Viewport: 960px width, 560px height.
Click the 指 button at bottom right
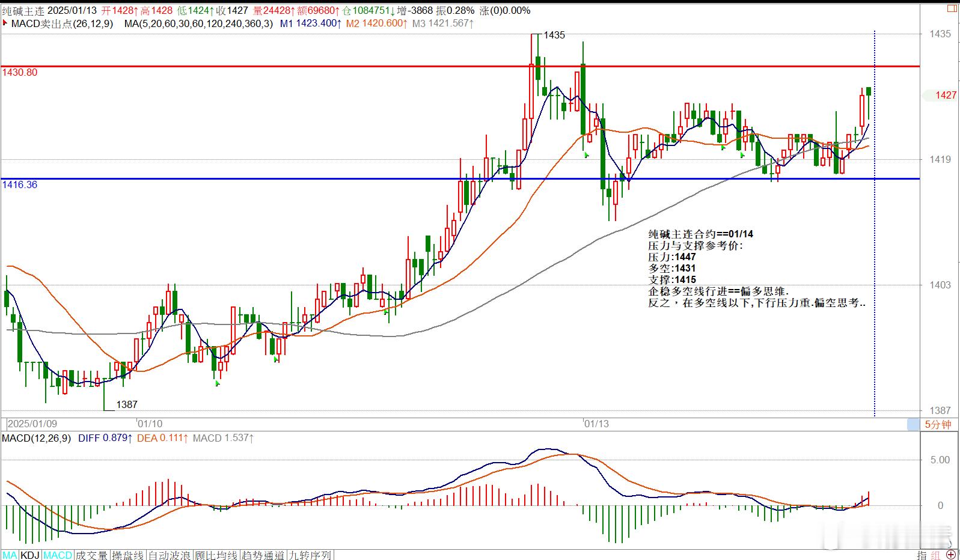(922, 555)
